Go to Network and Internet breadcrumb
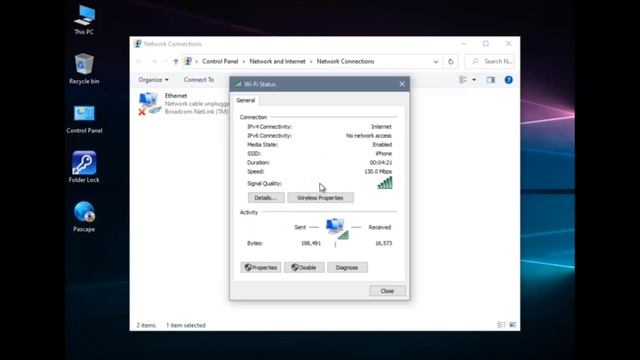 [x=278, y=62]
